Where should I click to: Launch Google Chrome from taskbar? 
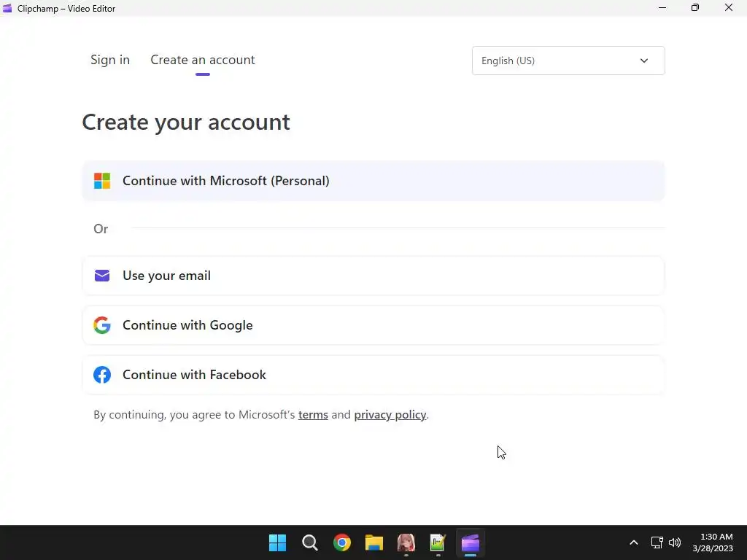(x=342, y=542)
